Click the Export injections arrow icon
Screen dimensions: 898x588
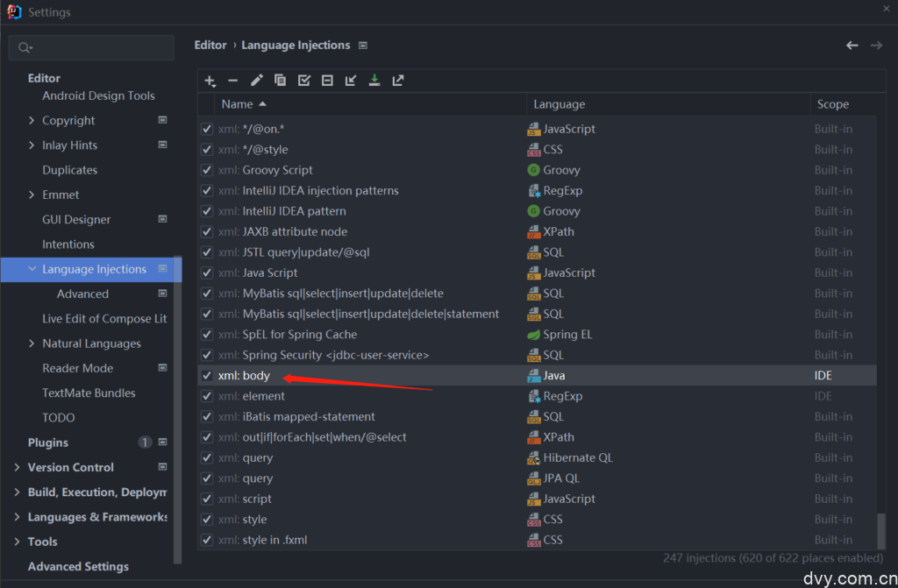[398, 81]
